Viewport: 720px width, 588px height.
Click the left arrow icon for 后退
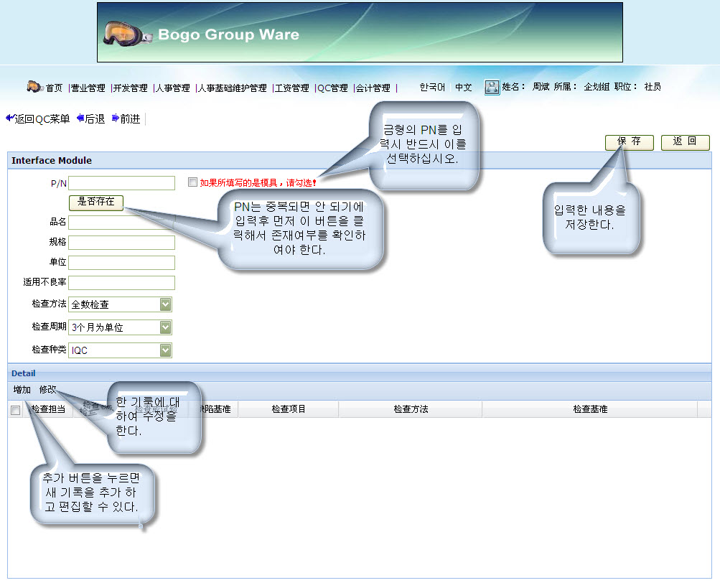coord(80,118)
